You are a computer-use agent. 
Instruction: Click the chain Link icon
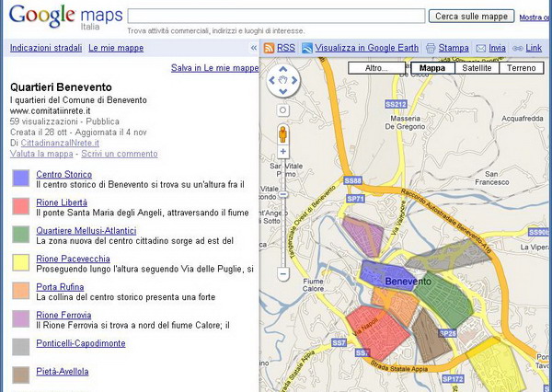(517, 48)
